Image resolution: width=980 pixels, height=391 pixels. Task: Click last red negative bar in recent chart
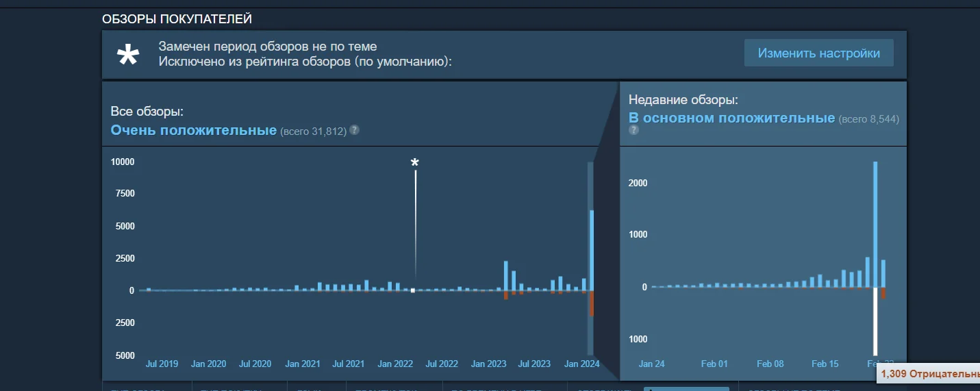pyautogui.click(x=883, y=293)
